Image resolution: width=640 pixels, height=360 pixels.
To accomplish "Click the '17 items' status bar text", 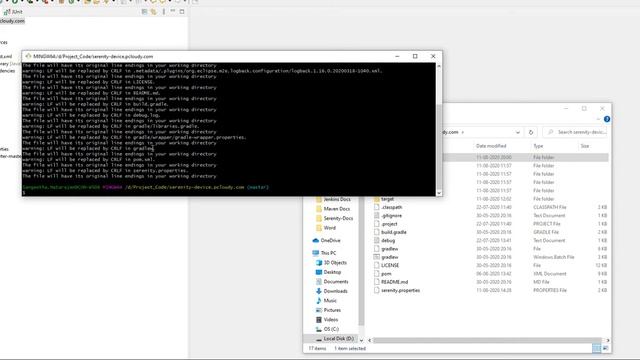I will 317,349.
